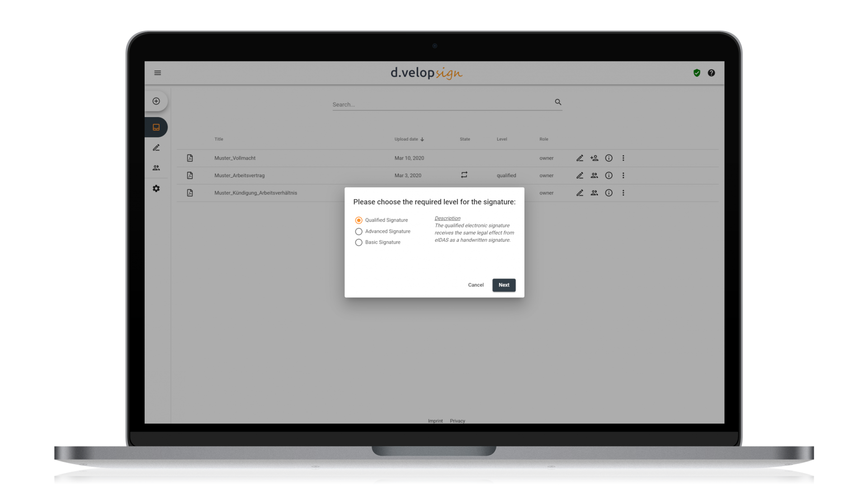868x499 pixels.
Task: View signers of Muster_Kündigung_Arbeitsverhältnis
Action: pos(594,193)
